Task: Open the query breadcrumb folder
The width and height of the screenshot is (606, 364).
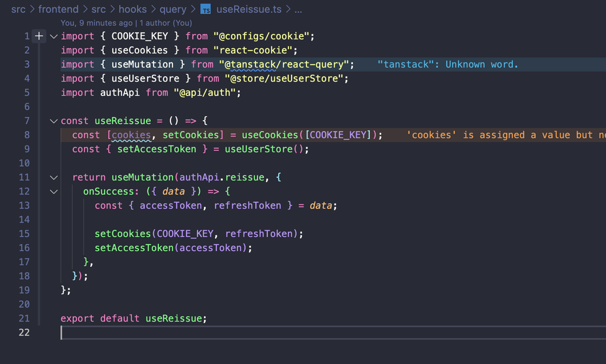Action: 173,9
